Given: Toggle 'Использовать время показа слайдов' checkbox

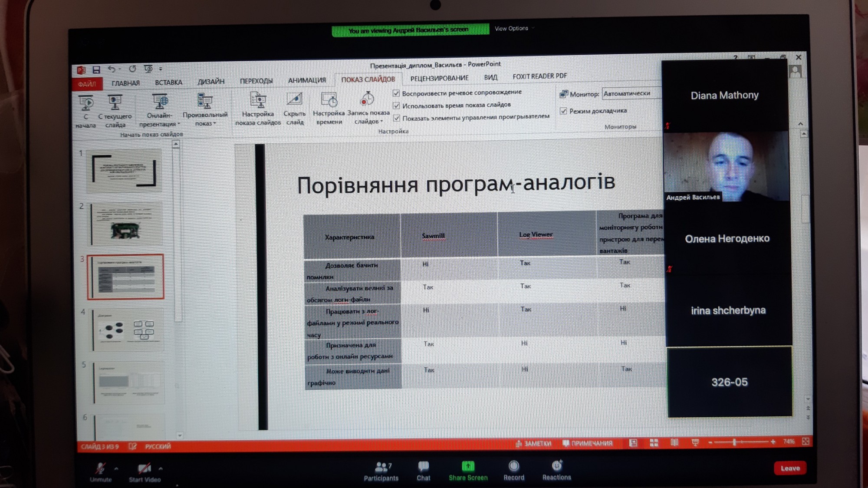Looking at the screenshot, I should pos(396,106).
